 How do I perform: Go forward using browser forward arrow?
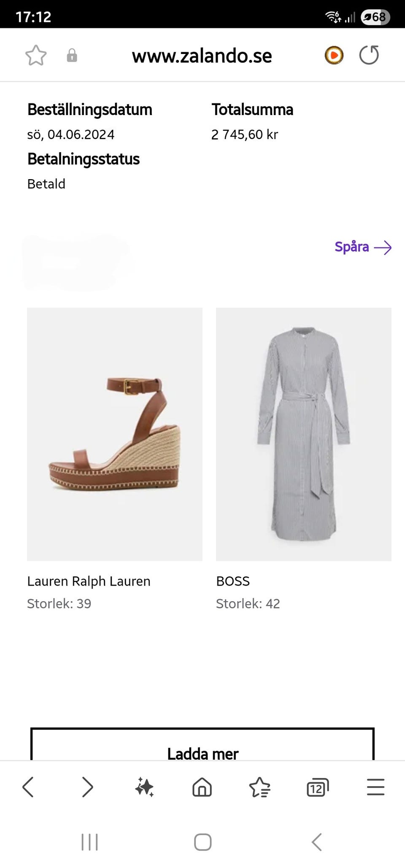pos(87,787)
